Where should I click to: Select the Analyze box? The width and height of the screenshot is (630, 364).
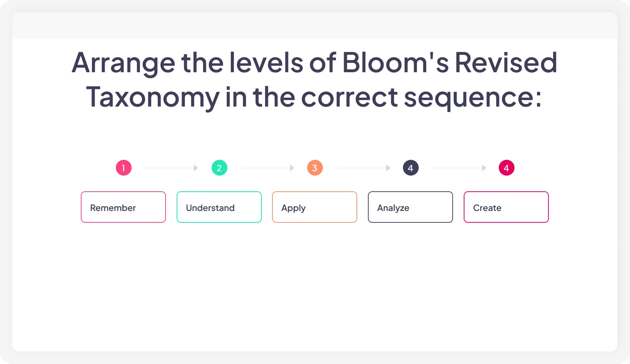(410, 207)
